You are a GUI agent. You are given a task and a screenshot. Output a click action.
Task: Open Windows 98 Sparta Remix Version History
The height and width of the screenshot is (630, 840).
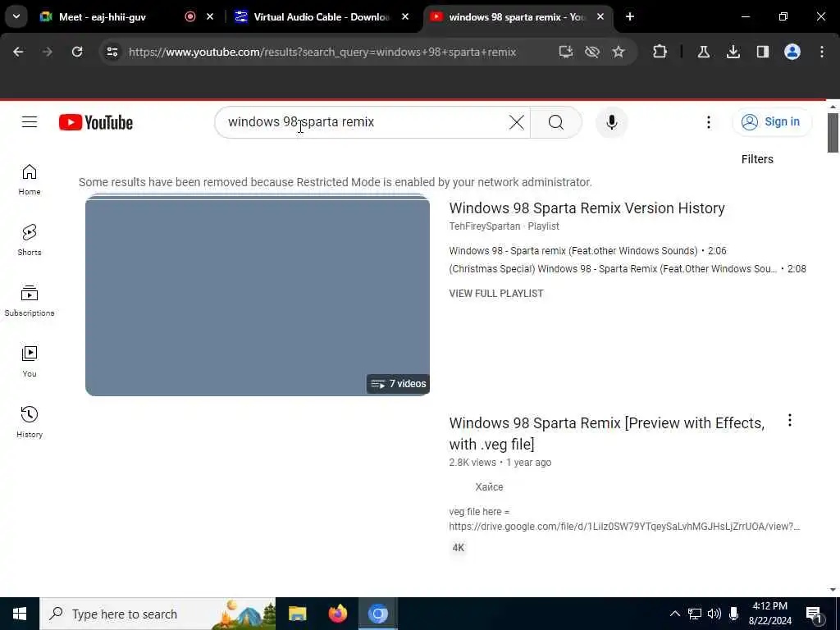(x=587, y=208)
